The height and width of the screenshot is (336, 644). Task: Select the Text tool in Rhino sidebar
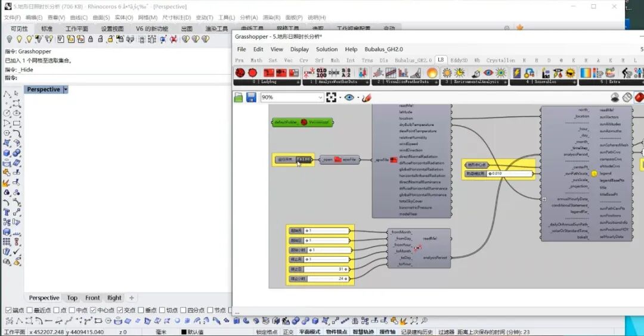[x=7, y=212]
